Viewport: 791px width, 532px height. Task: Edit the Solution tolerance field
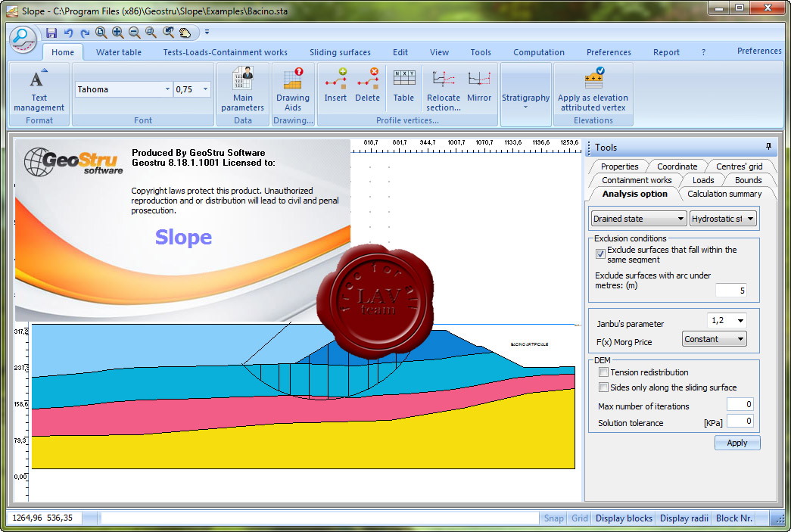(740, 421)
